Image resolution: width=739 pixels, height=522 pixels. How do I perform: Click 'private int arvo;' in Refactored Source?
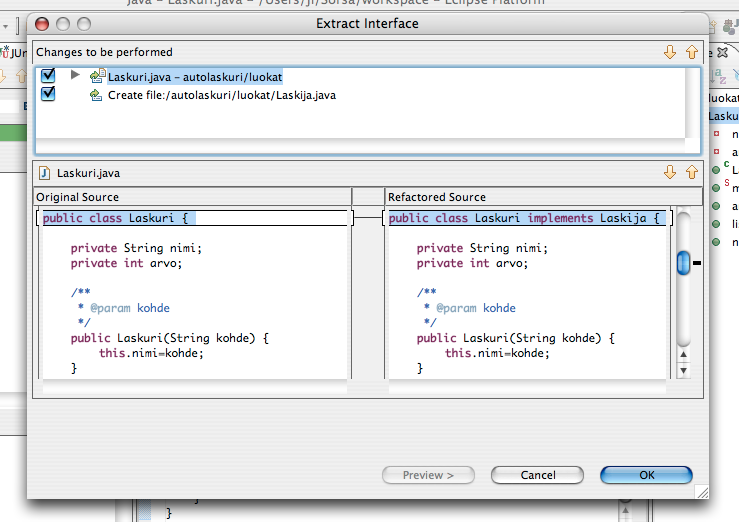472,263
